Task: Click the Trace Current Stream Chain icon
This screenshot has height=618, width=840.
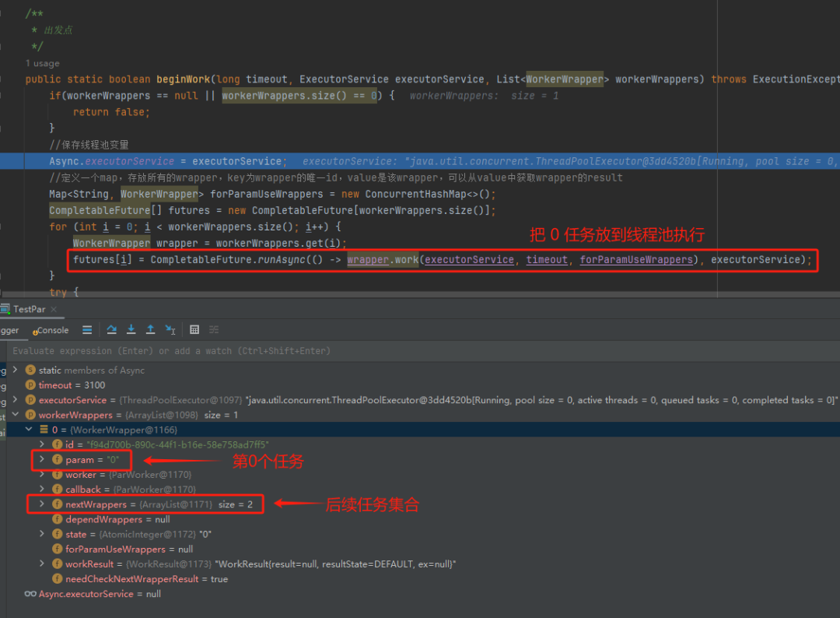Action: (214, 330)
